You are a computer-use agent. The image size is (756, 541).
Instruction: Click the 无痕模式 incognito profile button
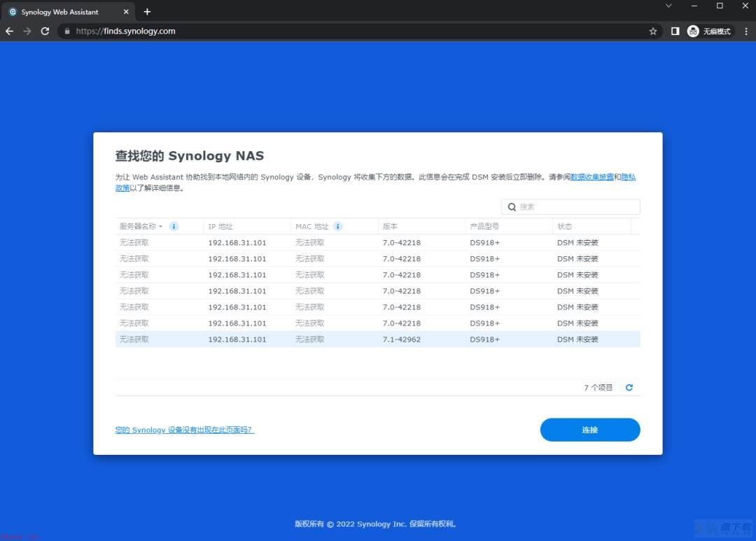pos(709,31)
